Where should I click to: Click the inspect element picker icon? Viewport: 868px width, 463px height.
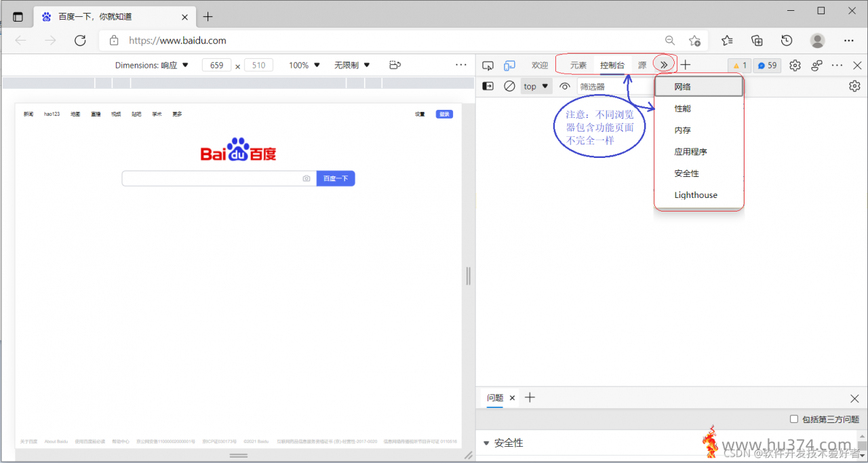(x=488, y=66)
